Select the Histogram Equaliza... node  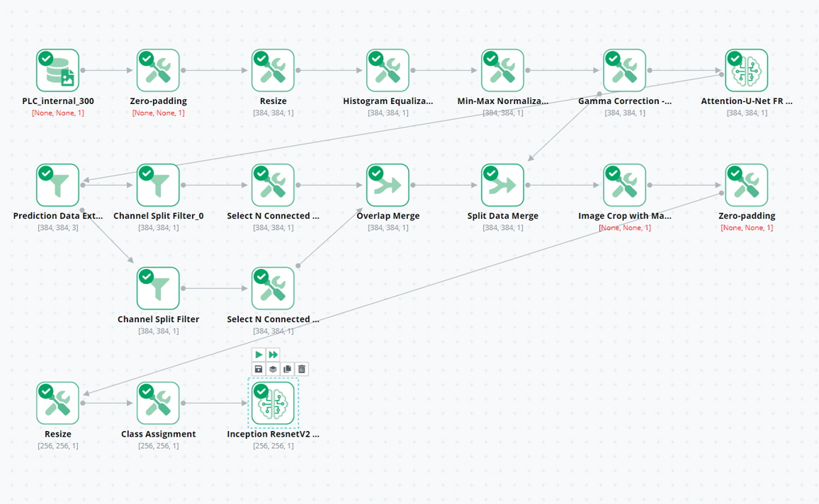pyautogui.click(x=388, y=71)
